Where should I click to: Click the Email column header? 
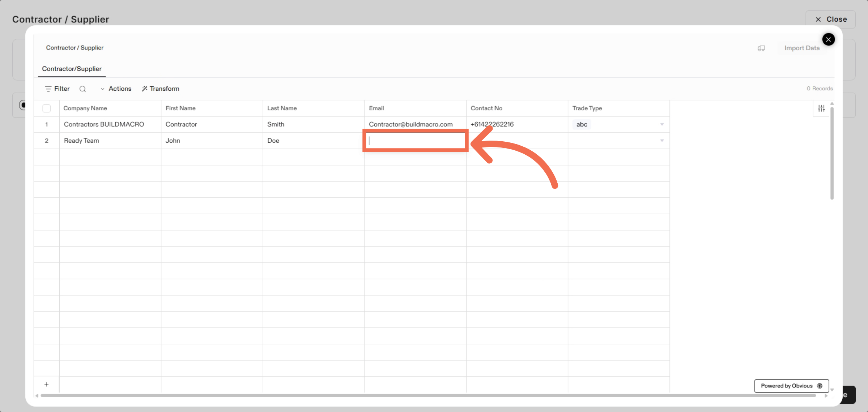coord(376,108)
